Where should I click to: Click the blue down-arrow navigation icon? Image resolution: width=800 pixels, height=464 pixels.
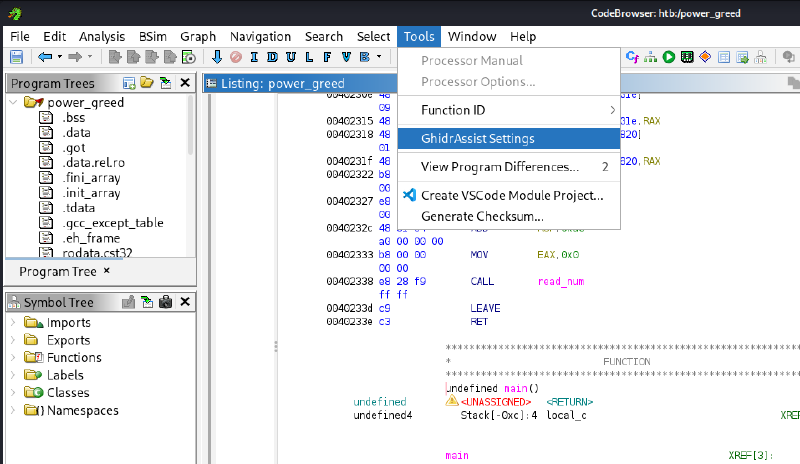[216, 57]
